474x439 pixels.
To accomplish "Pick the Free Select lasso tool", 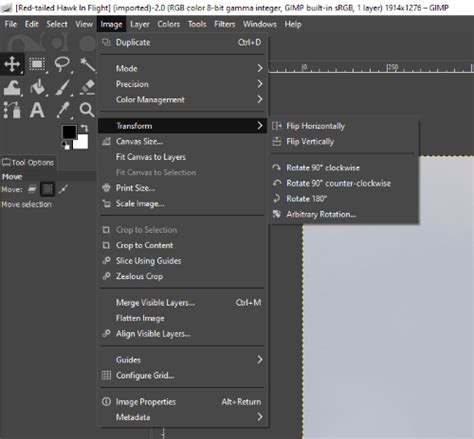I will point(62,64).
